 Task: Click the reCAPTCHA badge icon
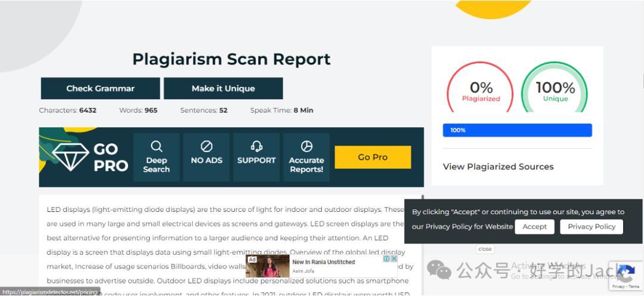click(626, 274)
